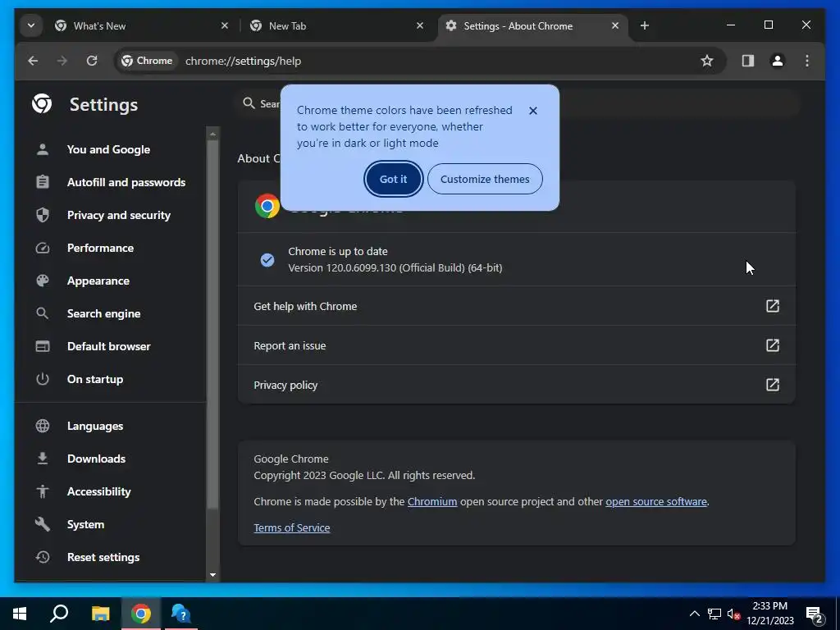The image size is (840, 630).
Task: Switch to the New Tab tab
Action: (336, 25)
